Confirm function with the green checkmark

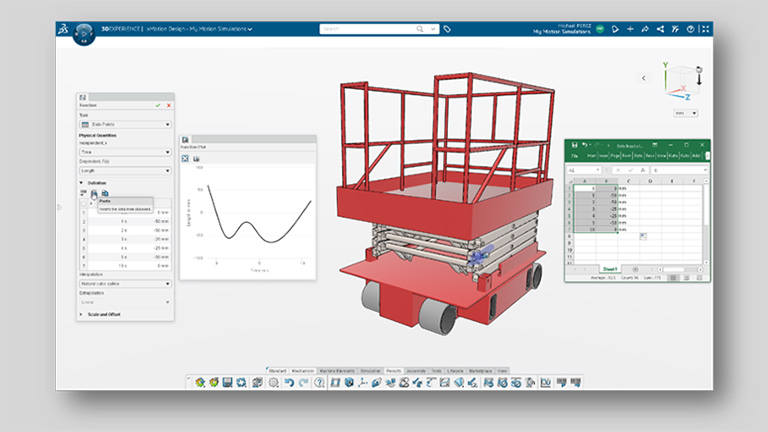pos(158,105)
